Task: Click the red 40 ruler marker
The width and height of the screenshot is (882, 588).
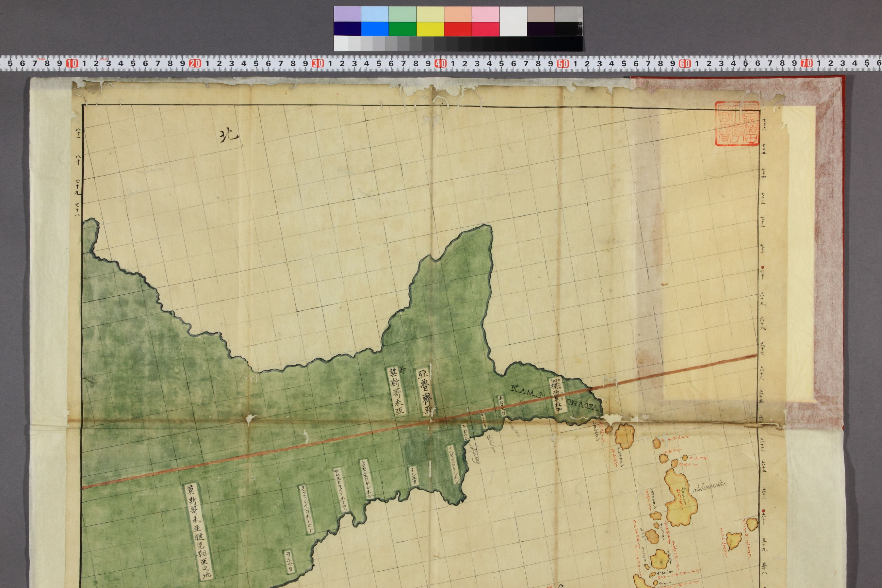Action: tap(440, 63)
